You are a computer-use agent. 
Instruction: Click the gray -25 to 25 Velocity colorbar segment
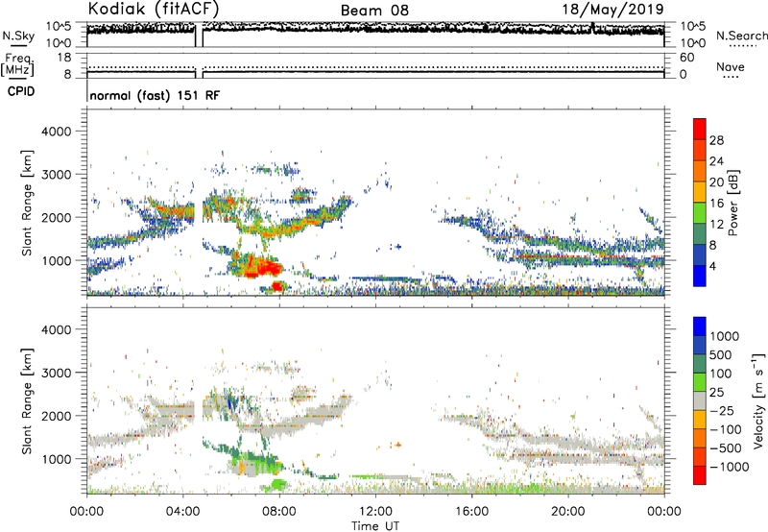(700, 400)
